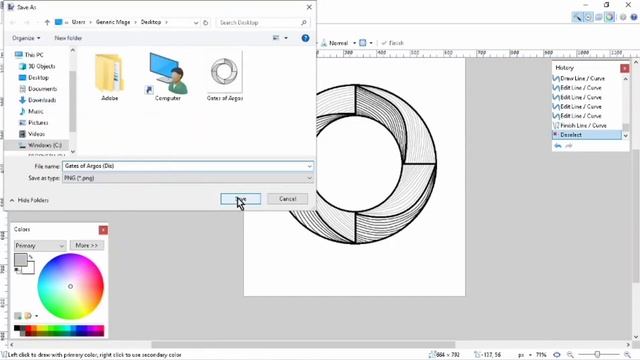The image size is (640, 360).
Task: Click the primary color swatch
Action: point(20,260)
